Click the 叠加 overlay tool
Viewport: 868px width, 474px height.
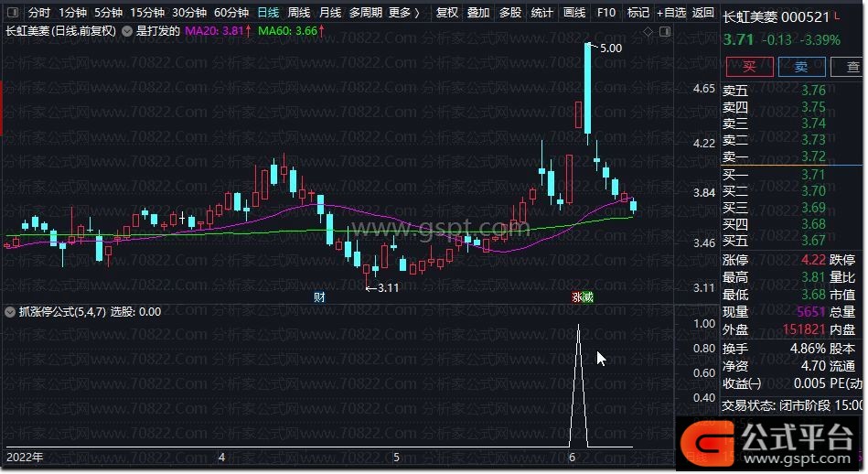point(478,12)
